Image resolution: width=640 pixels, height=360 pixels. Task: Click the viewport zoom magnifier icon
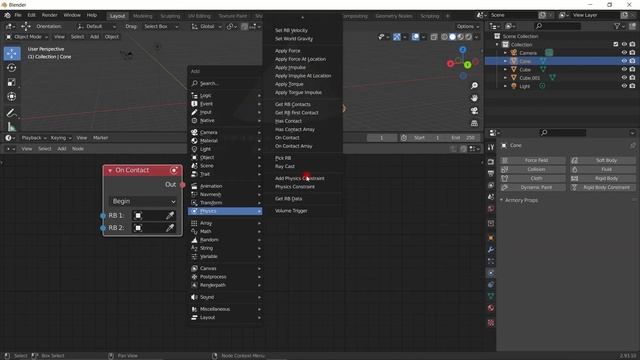474,86
